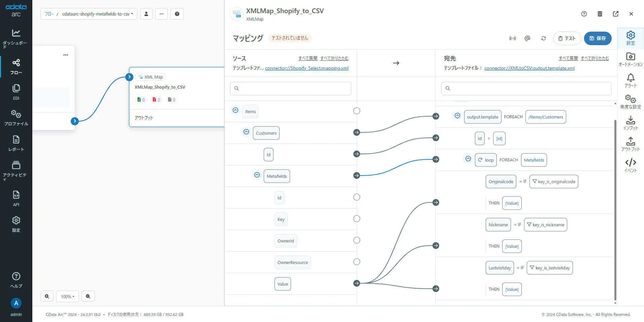644x322 pixels.
Task: Click the Save button
Action: (598, 38)
